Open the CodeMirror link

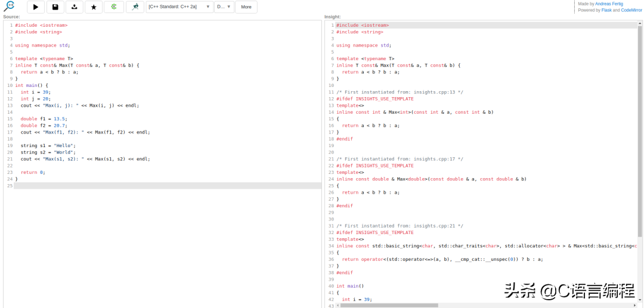coord(631,10)
